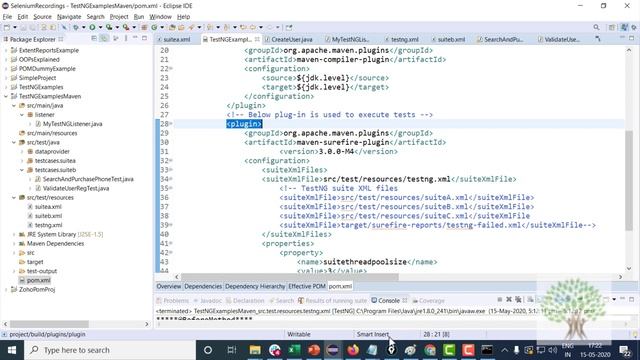Switch to the Problems view tab

(173, 300)
